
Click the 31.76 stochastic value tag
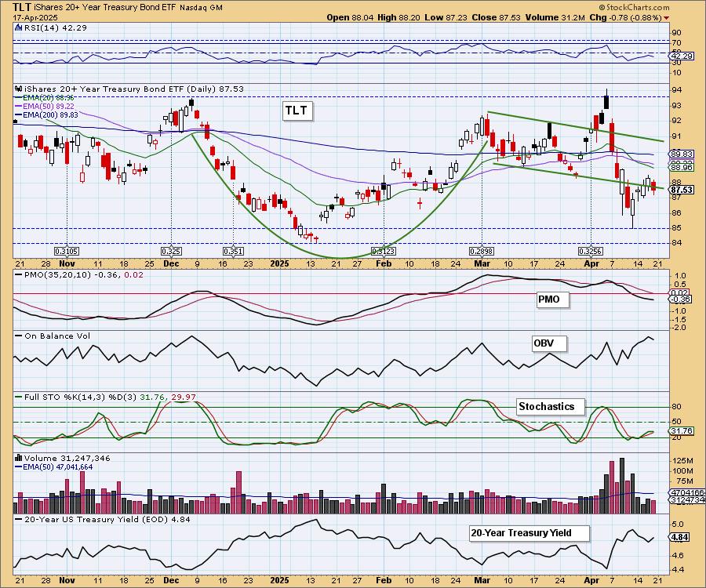click(x=682, y=431)
